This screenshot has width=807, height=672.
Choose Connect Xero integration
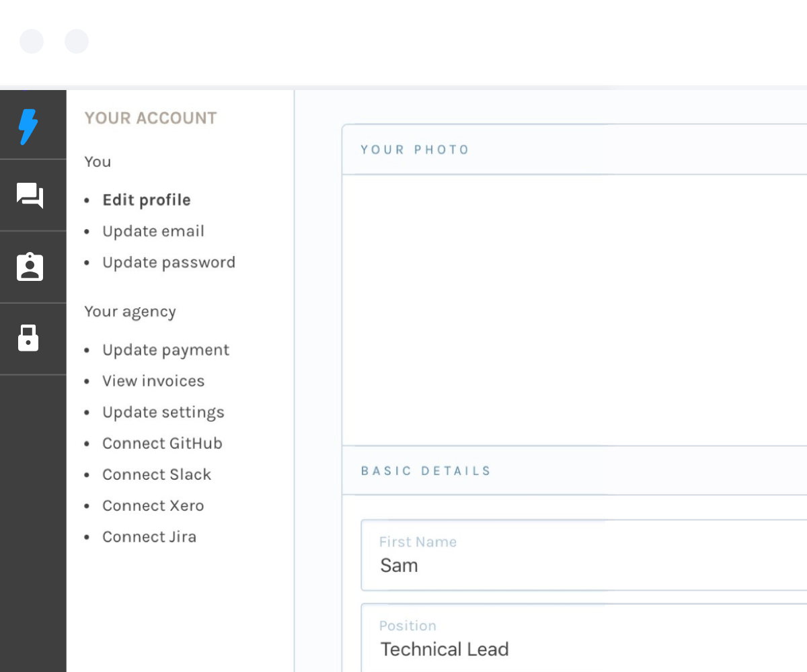point(153,506)
